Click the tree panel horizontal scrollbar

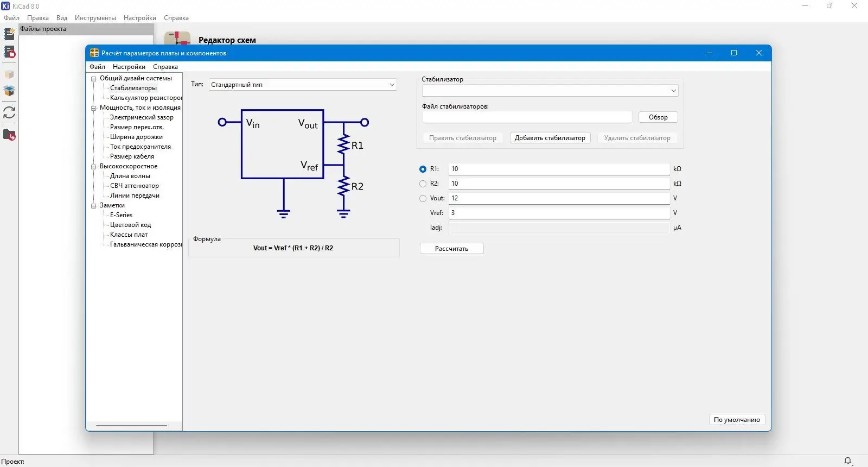[131, 426]
